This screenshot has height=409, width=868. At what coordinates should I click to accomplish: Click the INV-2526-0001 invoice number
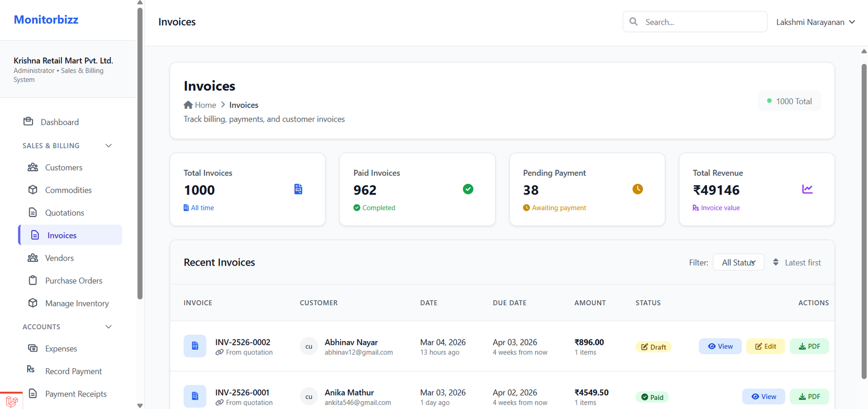pyautogui.click(x=242, y=392)
